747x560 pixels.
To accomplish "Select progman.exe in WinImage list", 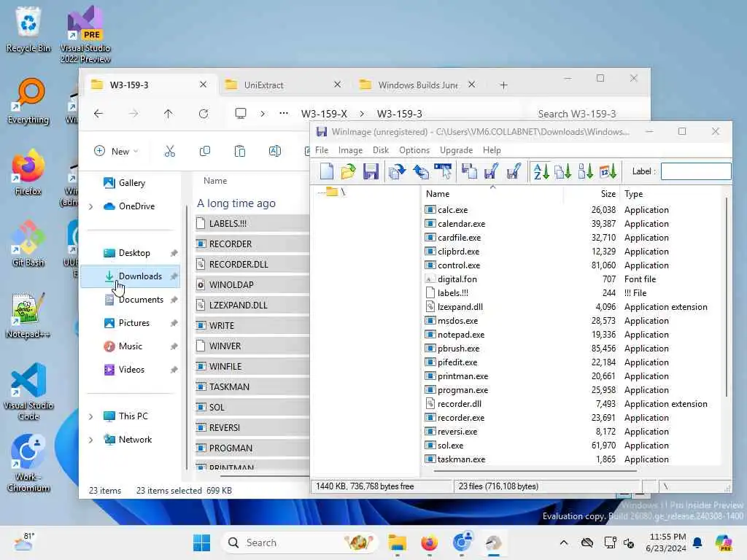I will tap(462, 389).
